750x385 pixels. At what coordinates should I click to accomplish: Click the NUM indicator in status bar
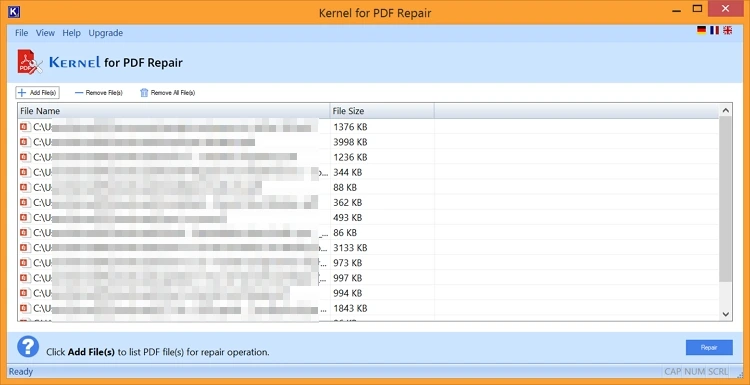[695, 372]
